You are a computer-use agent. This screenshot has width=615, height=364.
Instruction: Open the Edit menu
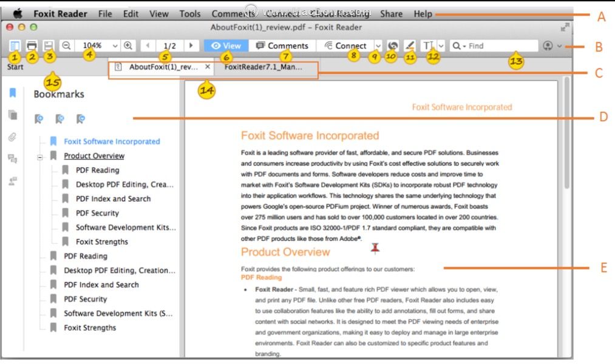(x=131, y=14)
